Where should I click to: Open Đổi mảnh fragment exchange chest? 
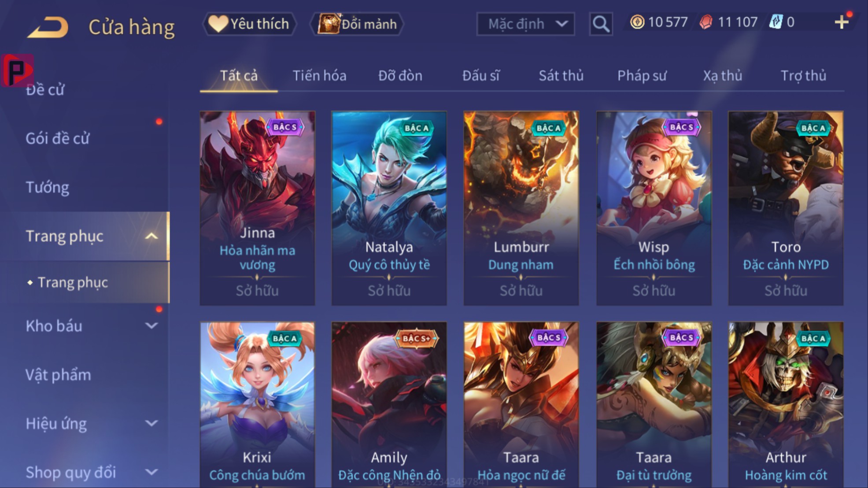tap(357, 24)
